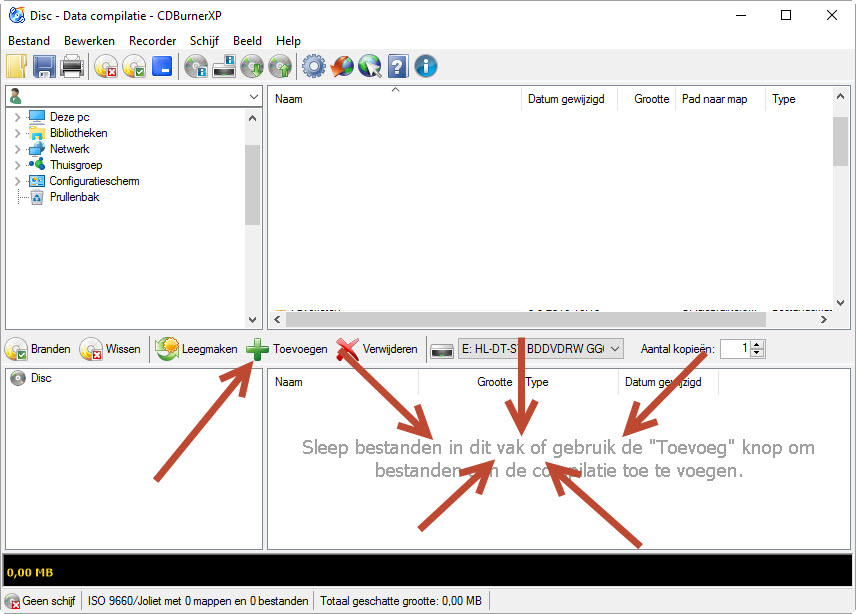856x614 pixels.
Task: Click the blue question mark help icon
Action: 398,67
